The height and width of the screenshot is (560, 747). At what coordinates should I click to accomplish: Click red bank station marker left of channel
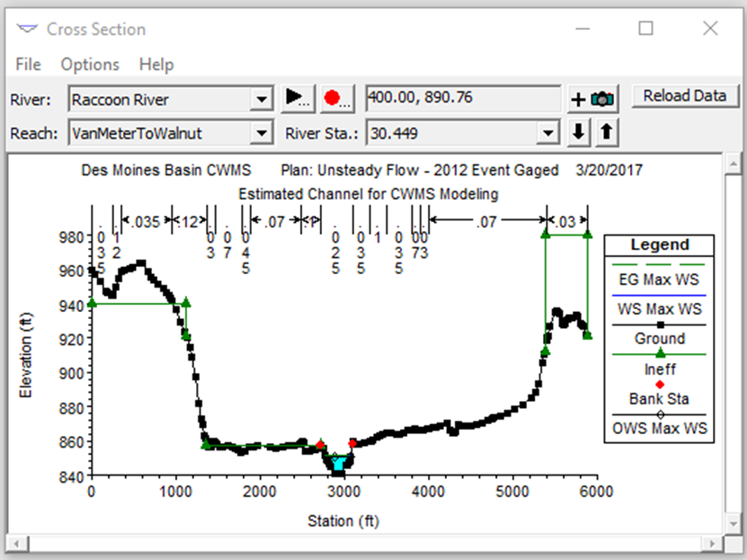[320, 445]
